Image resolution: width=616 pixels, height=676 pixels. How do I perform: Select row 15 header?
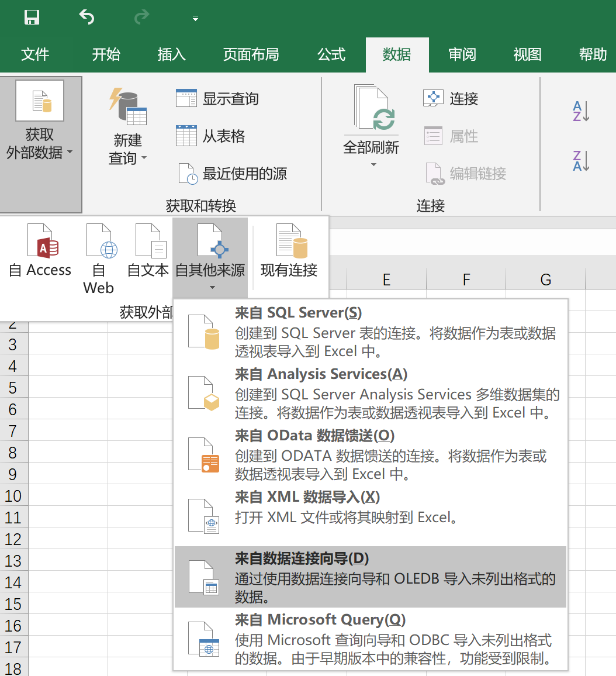tap(13, 604)
